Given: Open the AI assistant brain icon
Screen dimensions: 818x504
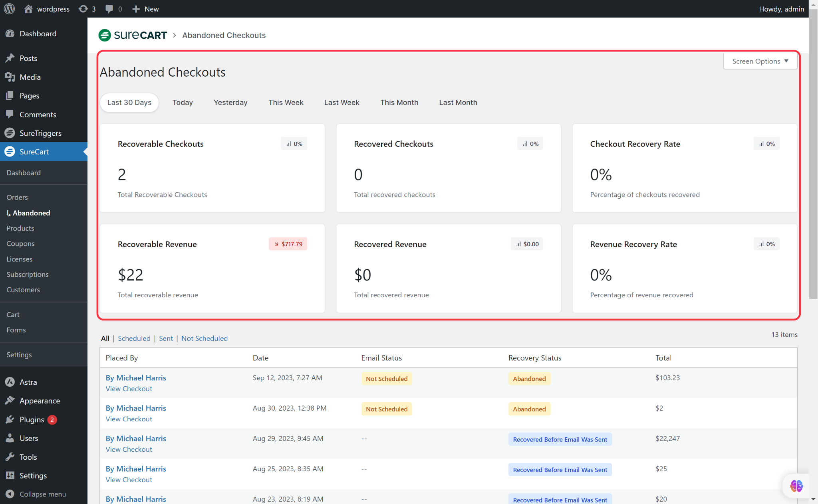Looking at the screenshot, I should coord(796,486).
